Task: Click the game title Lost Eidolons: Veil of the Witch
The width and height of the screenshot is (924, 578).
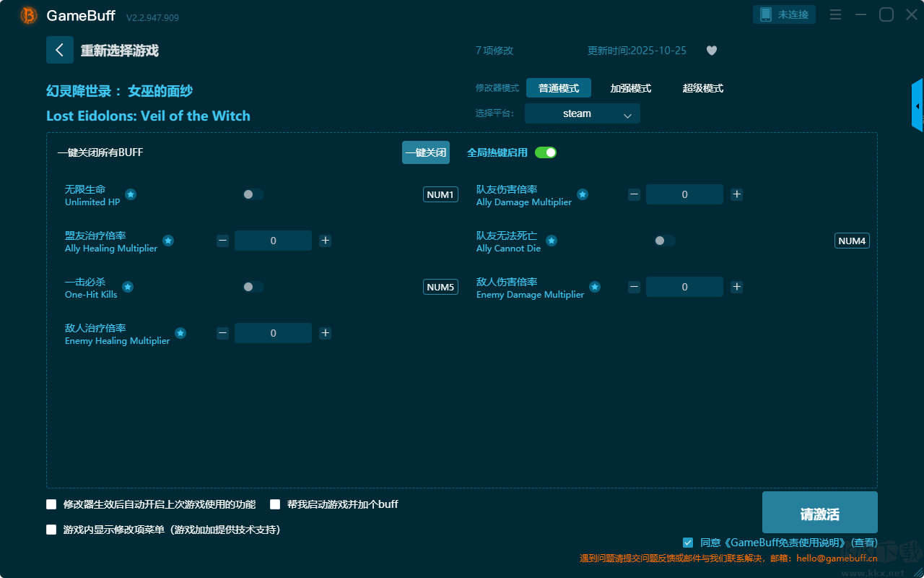Action: (148, 116)
